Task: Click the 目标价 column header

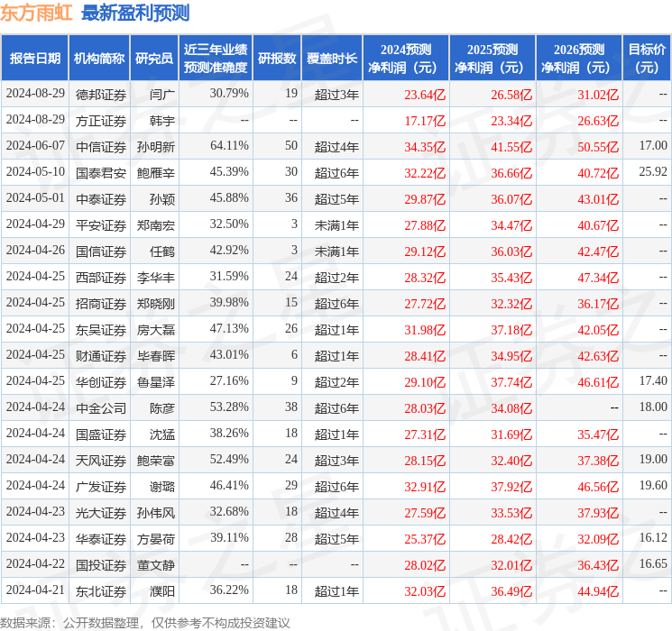Action: tap(646, 59)
